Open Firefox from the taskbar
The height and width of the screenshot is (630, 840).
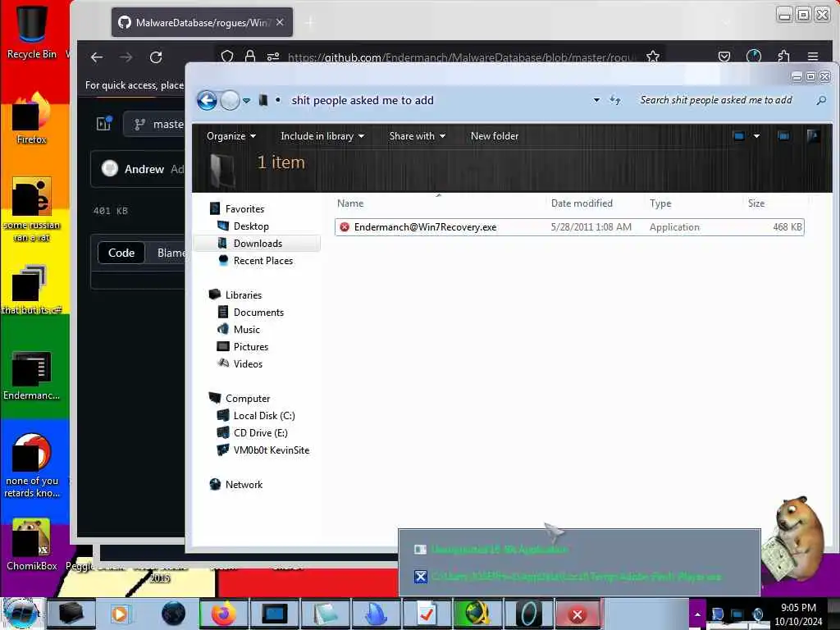(223, 614)
